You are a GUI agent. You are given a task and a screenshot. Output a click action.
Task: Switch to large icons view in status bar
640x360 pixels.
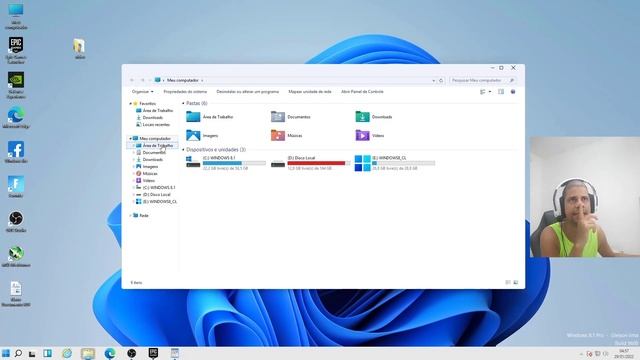(516, 282)
